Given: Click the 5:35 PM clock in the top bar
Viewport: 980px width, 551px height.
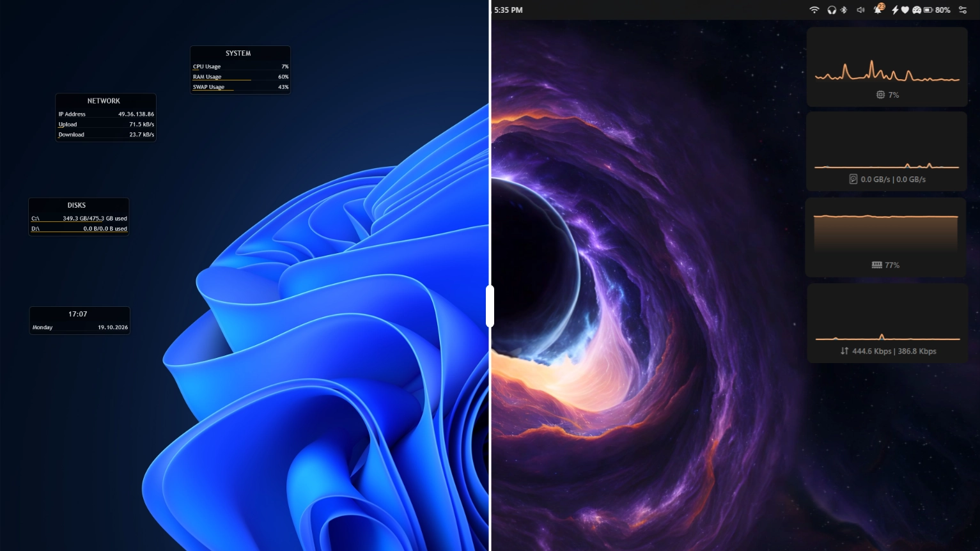Looking at the screenshot, I should click(x=508, y=10).
